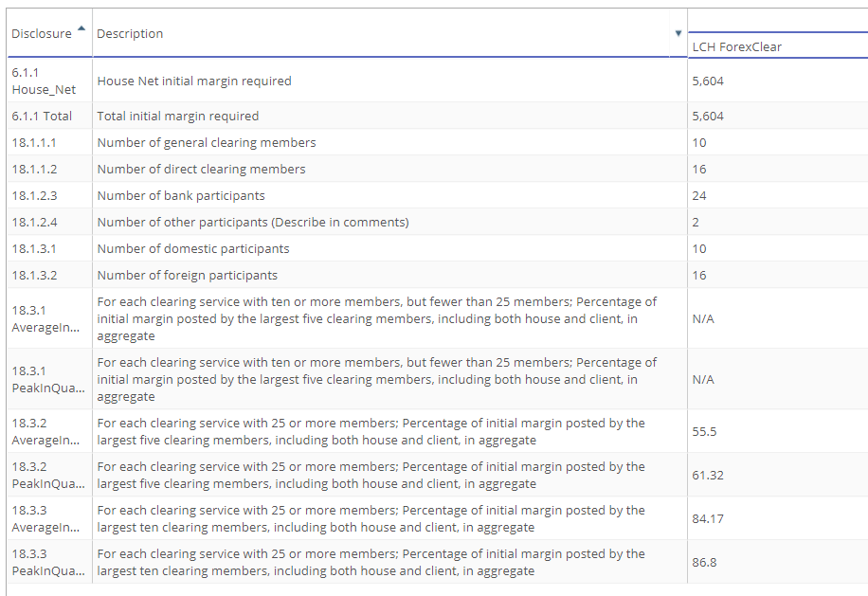Select the 6.1.1 House_Net row
This screenshot has width=868, height=596.
pos(438,81)
